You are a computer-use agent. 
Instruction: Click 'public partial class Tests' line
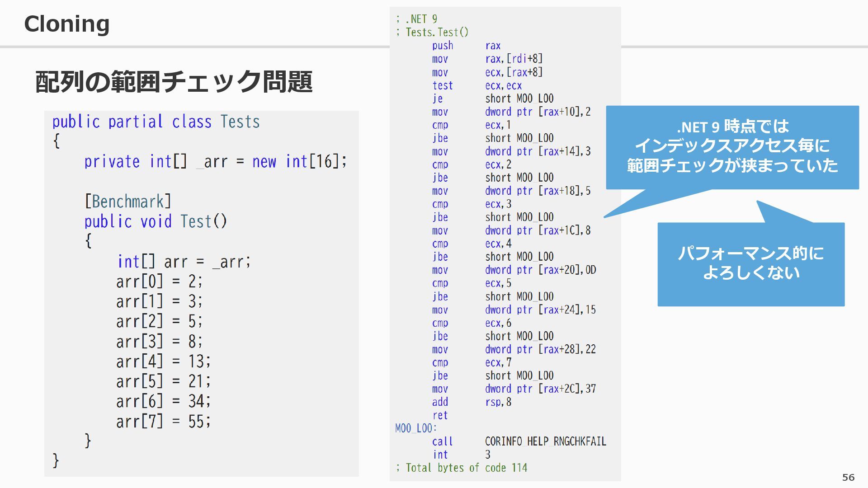[156, 122]
